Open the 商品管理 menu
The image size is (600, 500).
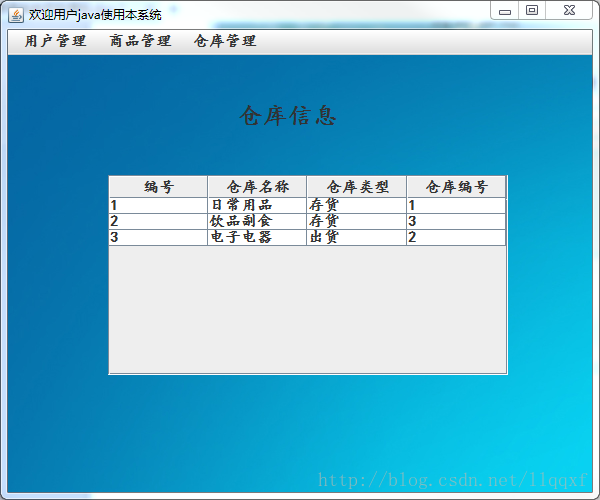point(140,41)
